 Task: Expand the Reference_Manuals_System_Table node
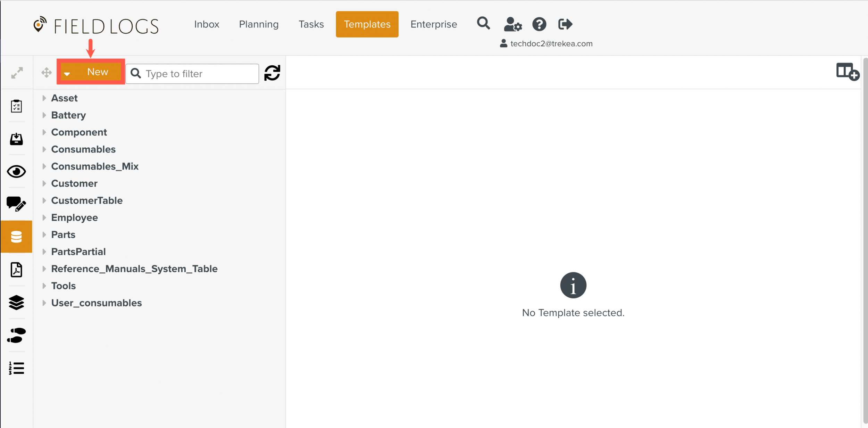pos(44,269)
